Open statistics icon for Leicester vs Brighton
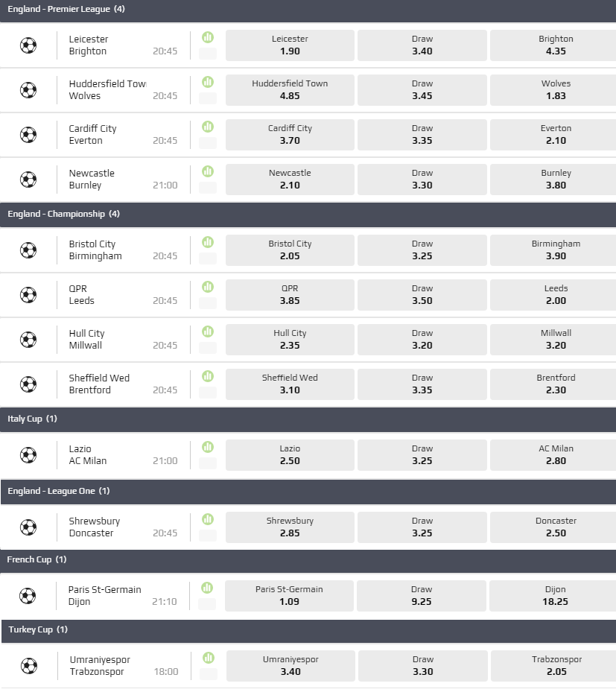Screen dimensions: 616x695 208,37
